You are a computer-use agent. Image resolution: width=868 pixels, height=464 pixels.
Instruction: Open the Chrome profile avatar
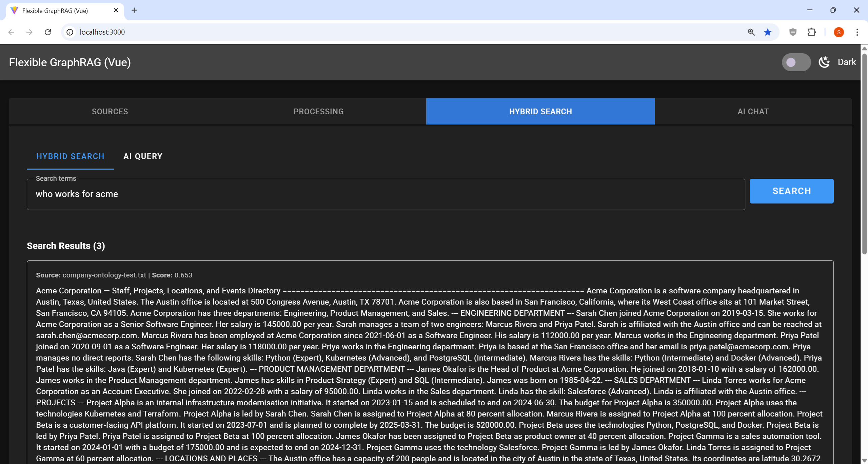839,32
